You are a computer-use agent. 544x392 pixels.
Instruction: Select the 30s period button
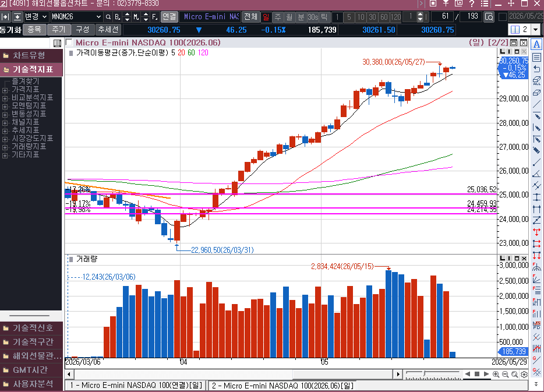pyautogui.click(x=313, y=17)
